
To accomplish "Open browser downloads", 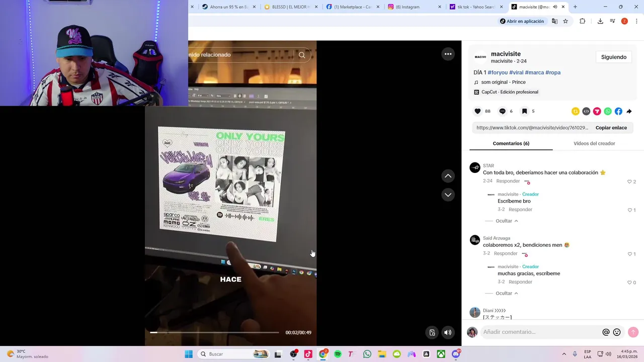I will 600,21.
